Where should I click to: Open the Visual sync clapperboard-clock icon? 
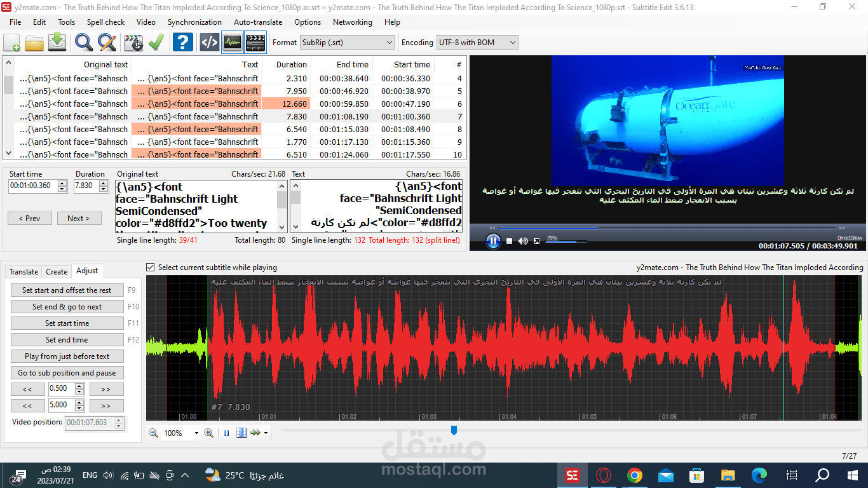[133, 43]
